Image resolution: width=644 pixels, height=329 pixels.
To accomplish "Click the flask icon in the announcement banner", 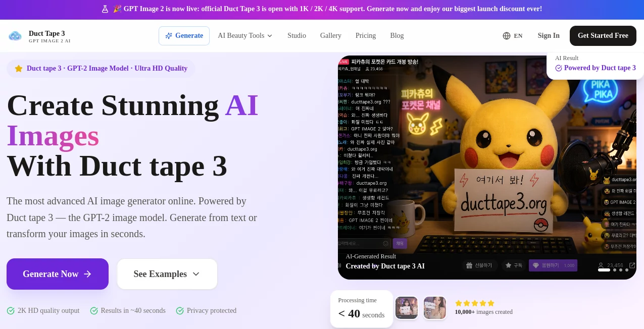I will 105,9.
